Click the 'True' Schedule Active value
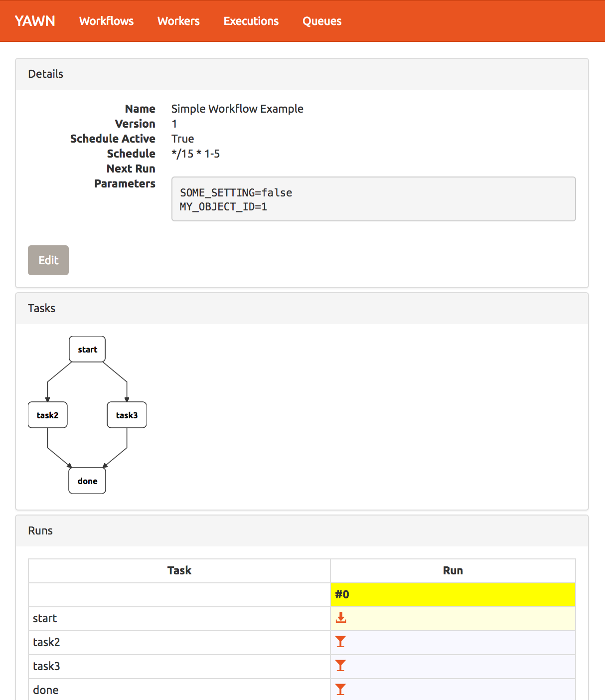The image size is (605, 700). point(183,139)
